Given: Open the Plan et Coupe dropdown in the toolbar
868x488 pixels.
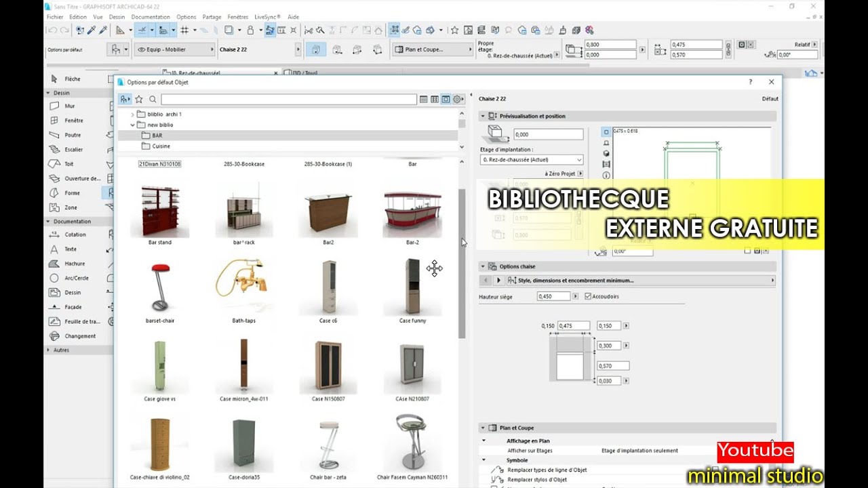Looking at the screenshot, I should pyautogui.click(x=433, y=49).
